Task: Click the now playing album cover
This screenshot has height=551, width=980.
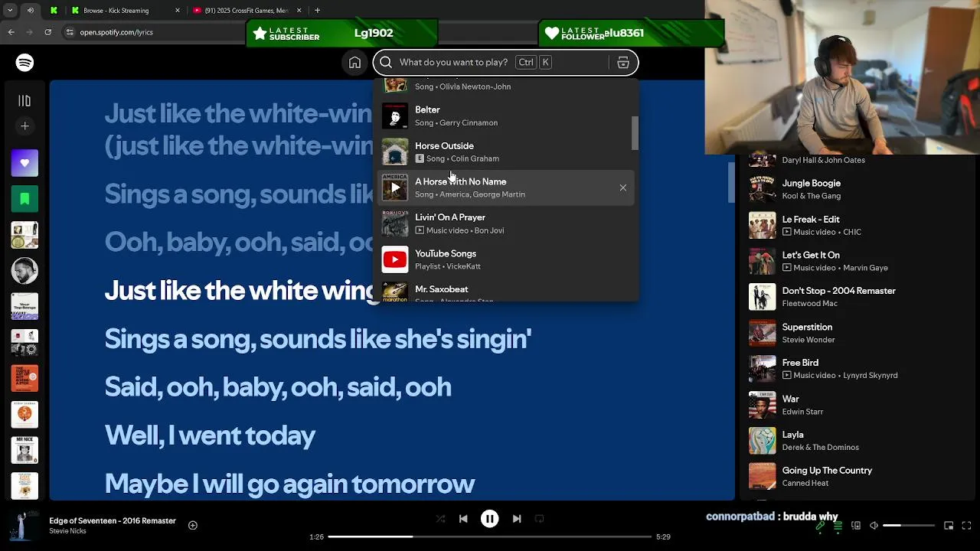Action: pos(24,525)
